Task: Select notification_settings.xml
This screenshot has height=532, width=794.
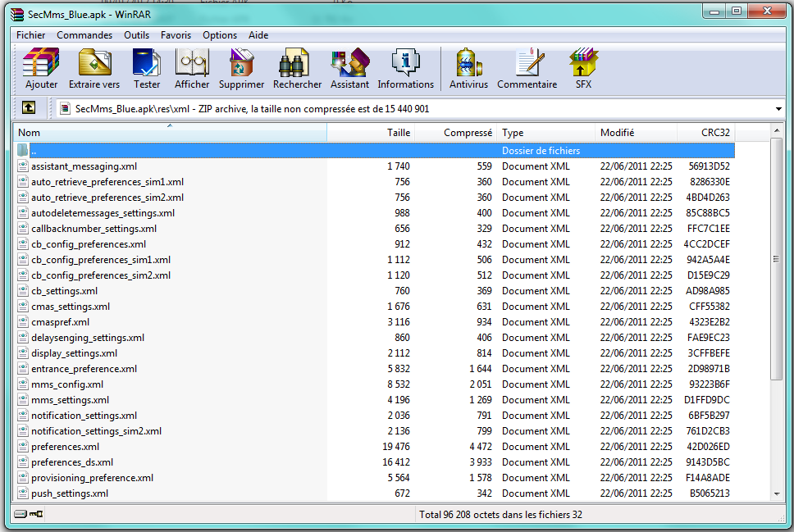Action: (84, 416)
